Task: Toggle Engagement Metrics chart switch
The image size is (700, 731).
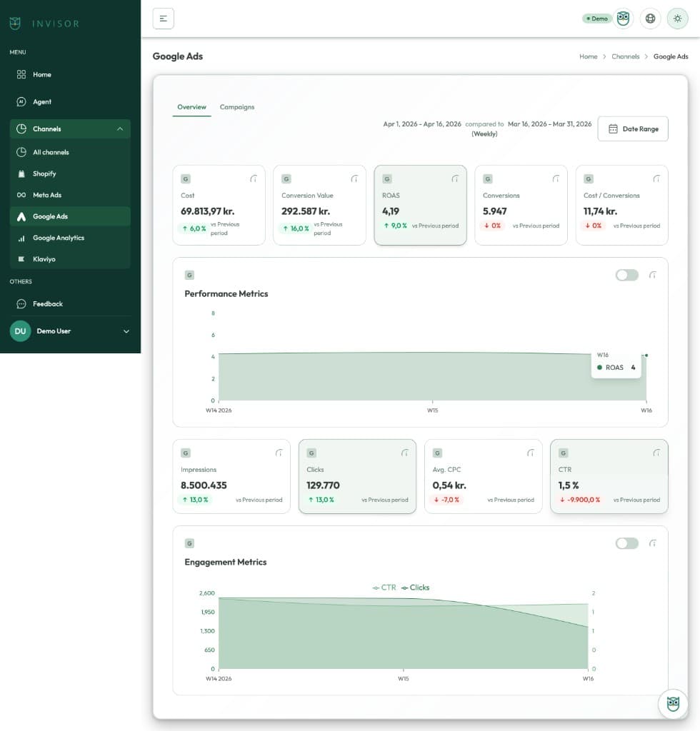Action: (626, 543)
